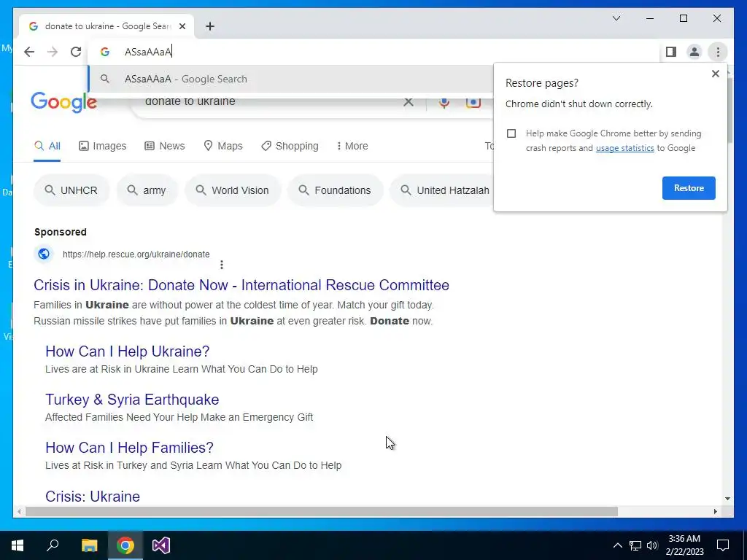Image resolution: width=747 pixels, height=560 pixels.
Task: Open the usage statistics link
Action: coord(624,148)
